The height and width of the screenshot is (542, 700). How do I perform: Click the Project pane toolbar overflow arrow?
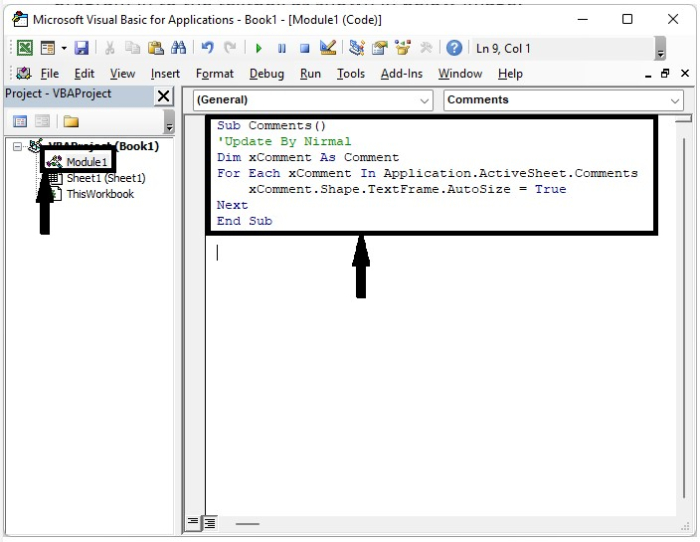coord(169,122)
